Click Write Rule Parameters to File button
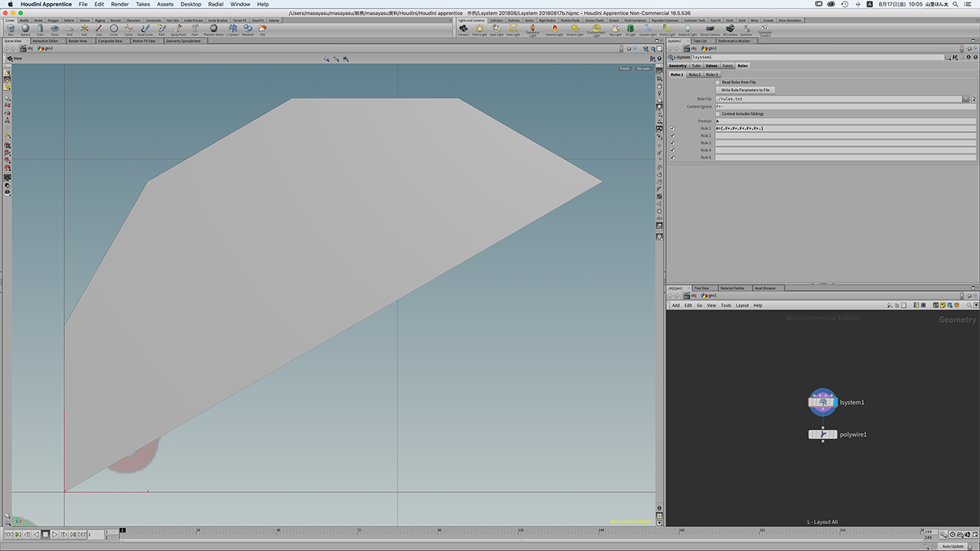This screenshot has width=980, height=551. tap(745, 90)
